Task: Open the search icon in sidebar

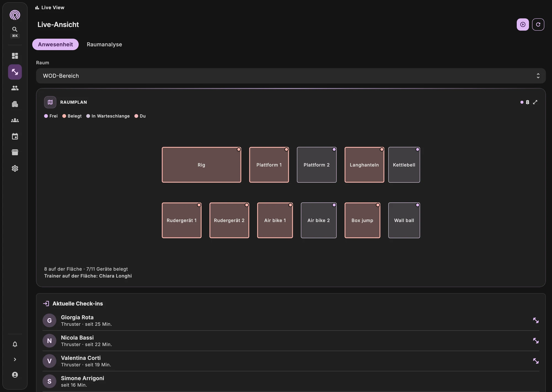Action: [x=15, y=29]
